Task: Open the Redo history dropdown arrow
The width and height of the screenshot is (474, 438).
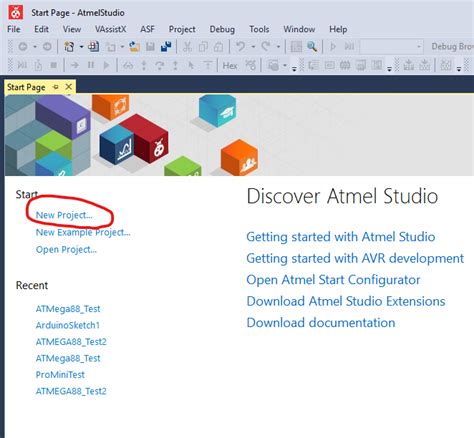Action: pyautogui.click(x=278, y=47)
